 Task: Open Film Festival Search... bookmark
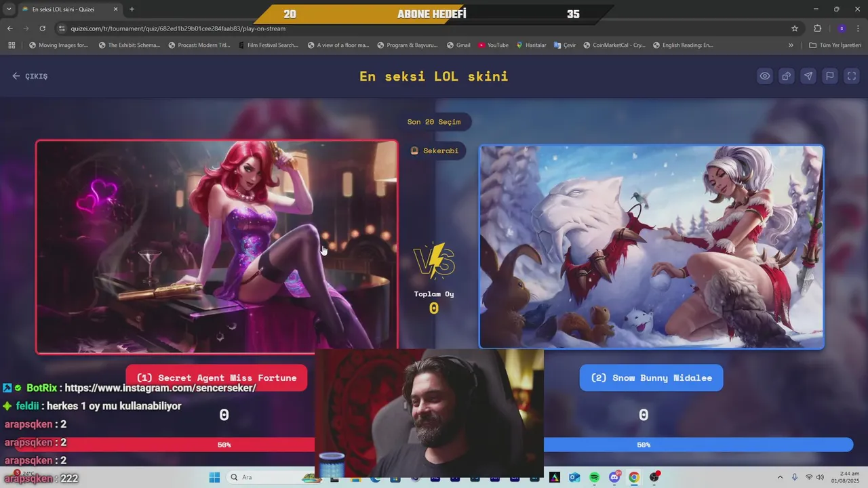[x=269, y=45]
